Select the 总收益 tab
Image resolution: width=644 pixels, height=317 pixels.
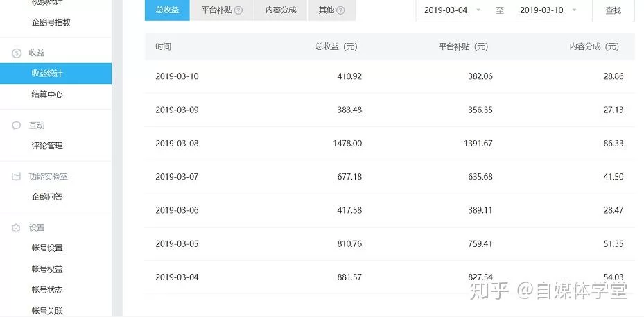[167, 10]
